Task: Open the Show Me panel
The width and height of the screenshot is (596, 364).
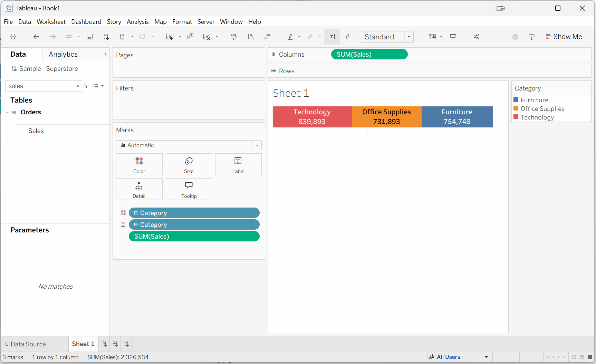Action: (564, 37)
